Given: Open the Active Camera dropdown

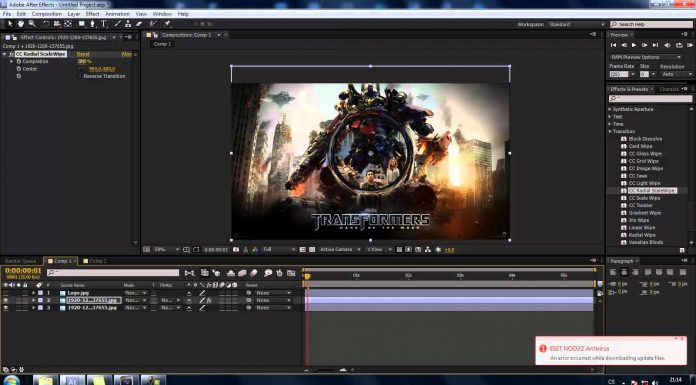Looking at the screenshot, I should coord(340,250).
